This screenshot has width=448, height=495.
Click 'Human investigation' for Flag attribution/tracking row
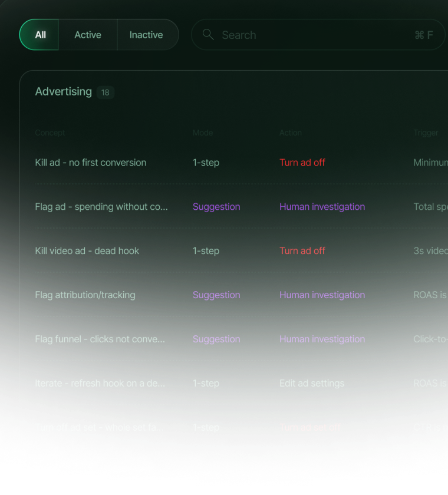point(322,295)
